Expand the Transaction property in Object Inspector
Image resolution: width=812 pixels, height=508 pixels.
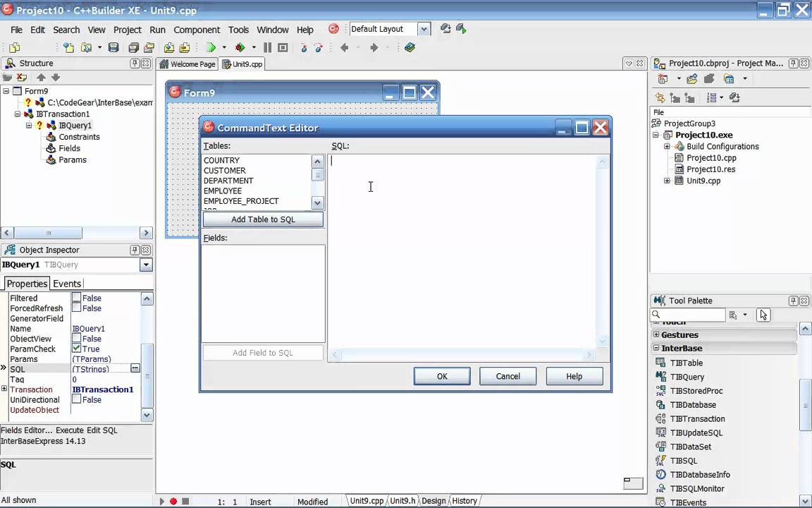tap(4, 389)
